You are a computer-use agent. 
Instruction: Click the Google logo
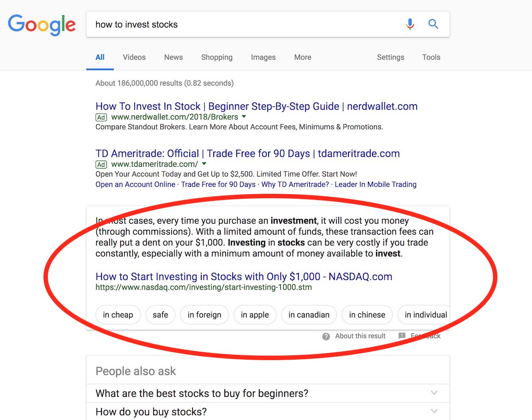pyautogui.click(x=42, y=25)
